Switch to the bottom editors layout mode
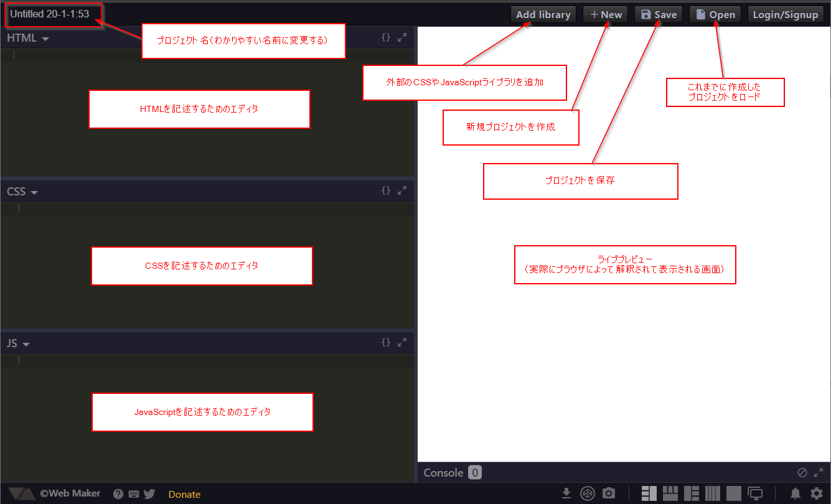831x504 pixels. pyautogui.click(x=670, y=493)
